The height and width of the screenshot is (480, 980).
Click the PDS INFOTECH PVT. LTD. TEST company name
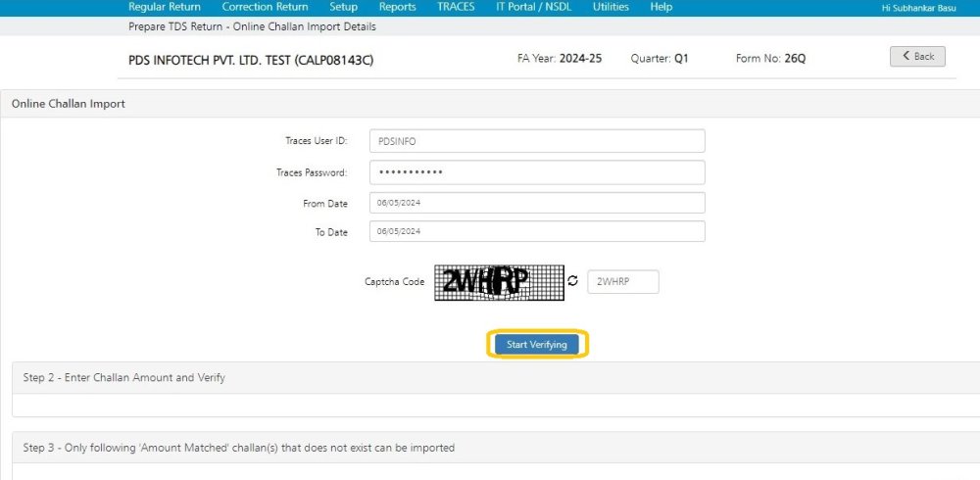(251, 61)
